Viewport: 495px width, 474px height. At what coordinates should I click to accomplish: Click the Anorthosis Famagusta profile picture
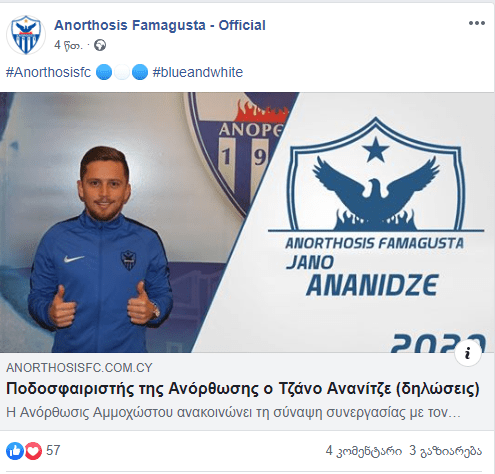tap(26, 35)
